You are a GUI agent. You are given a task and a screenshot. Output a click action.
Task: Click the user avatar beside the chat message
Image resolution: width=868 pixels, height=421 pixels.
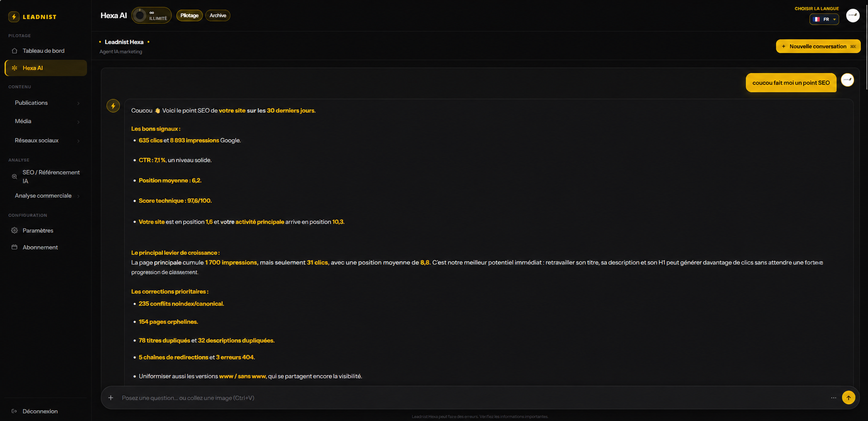(847, 80)
